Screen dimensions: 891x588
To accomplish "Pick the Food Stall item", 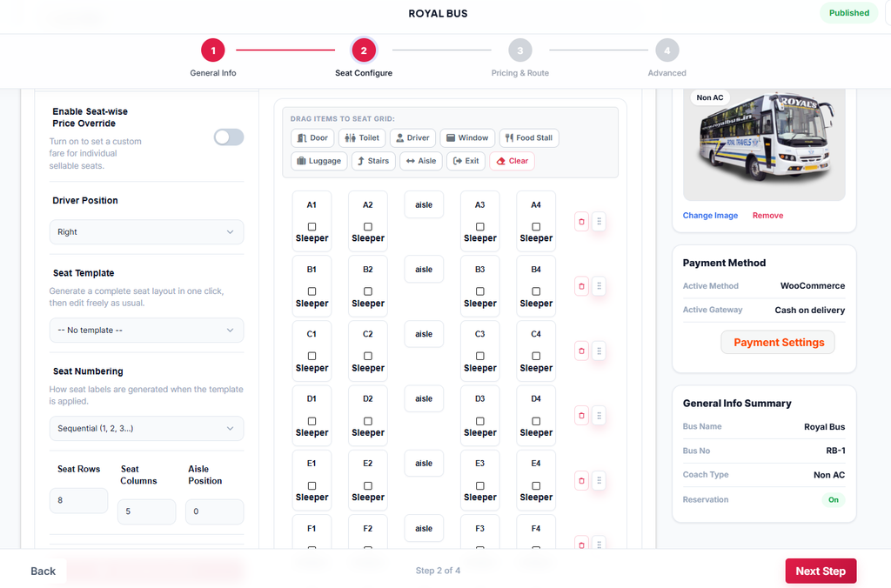I will [529, 137].
